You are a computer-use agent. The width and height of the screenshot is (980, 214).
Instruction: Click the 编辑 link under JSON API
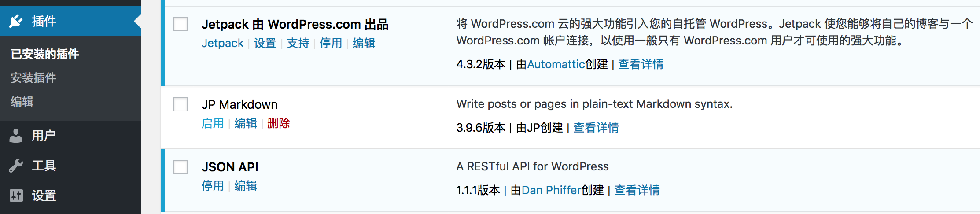point(246,186)
